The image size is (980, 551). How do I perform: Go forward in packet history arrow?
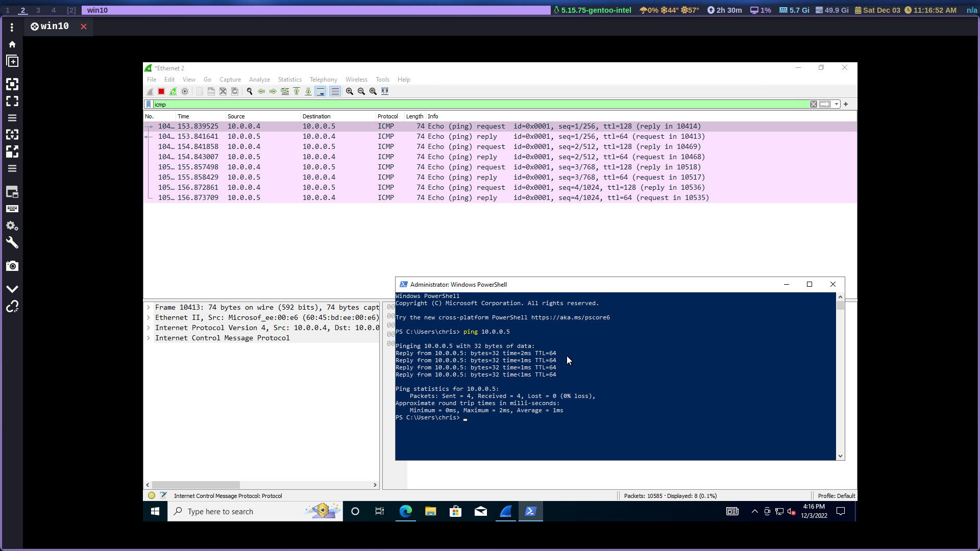[x=273, y=91]
